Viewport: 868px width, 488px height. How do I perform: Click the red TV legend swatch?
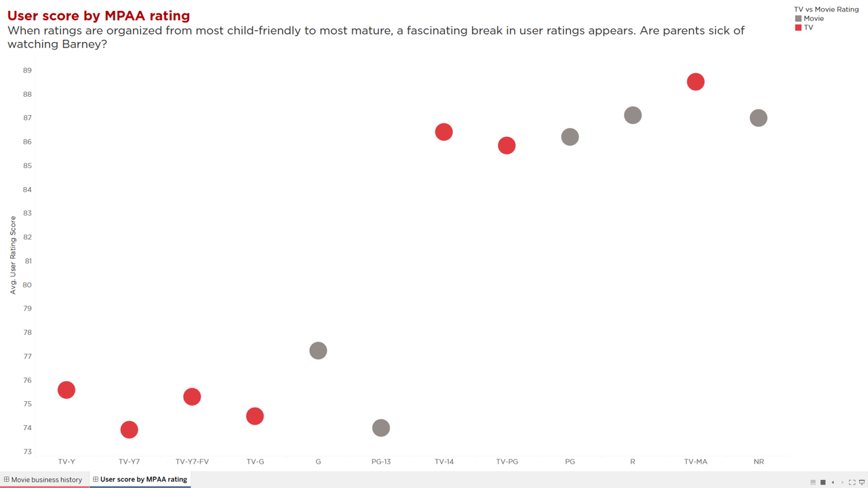pyautogui.click(x=798, y=28)
